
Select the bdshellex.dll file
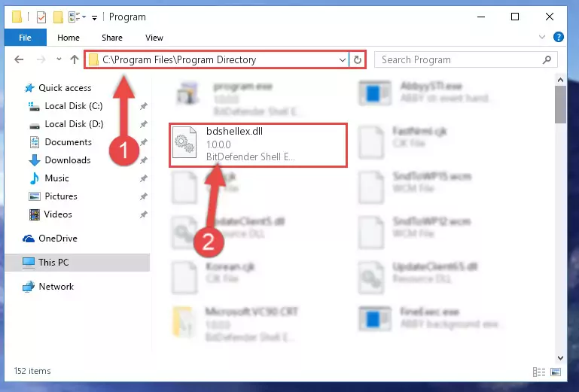(258, 145)
